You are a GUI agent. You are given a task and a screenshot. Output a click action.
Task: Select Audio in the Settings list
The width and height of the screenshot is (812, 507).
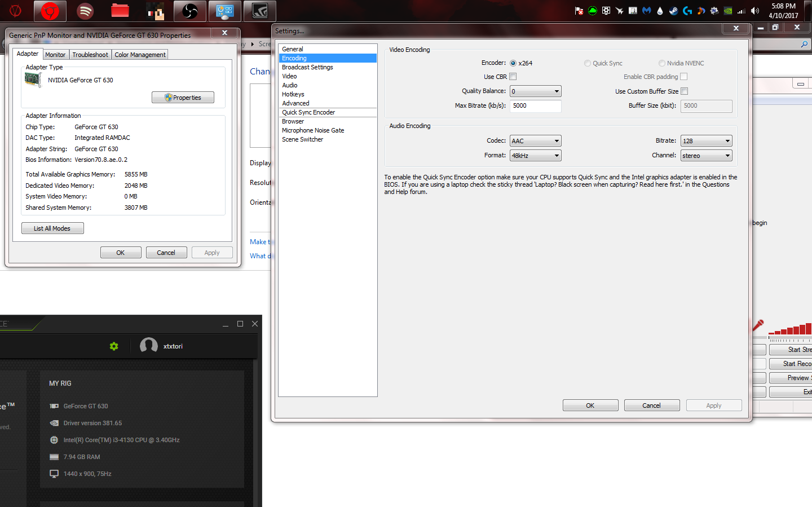(328, 85)
